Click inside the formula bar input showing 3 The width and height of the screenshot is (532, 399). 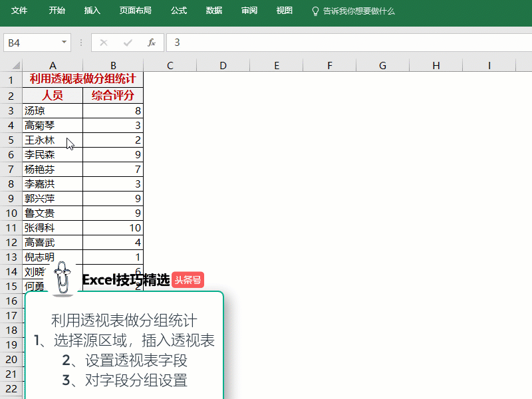pos(346,43)
